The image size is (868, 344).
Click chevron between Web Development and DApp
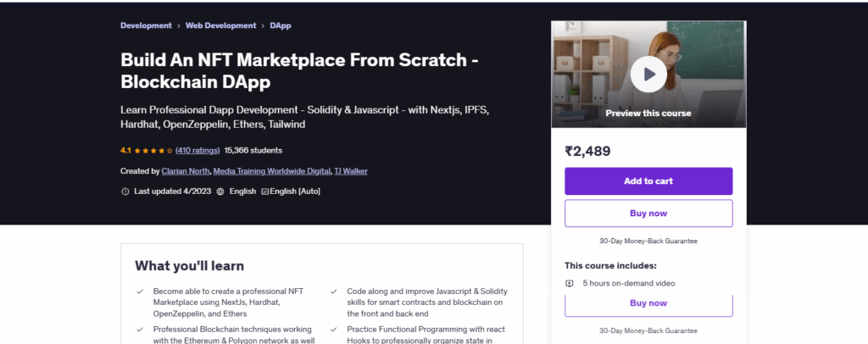click(x=264, y=25)
